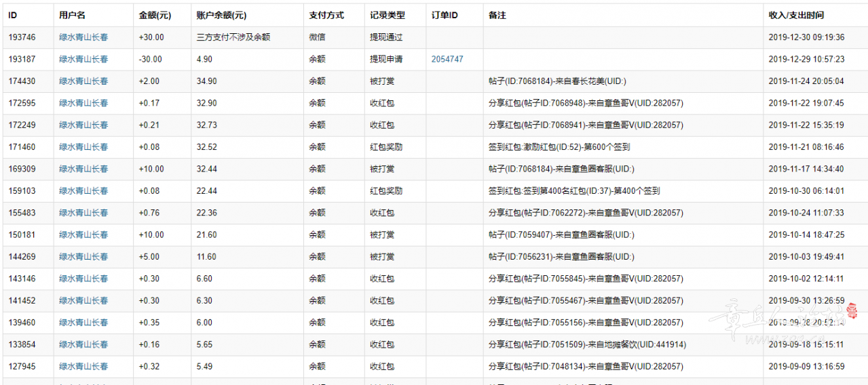
Task: Select the balance cell showing 4.90
Action: (204, 59)
